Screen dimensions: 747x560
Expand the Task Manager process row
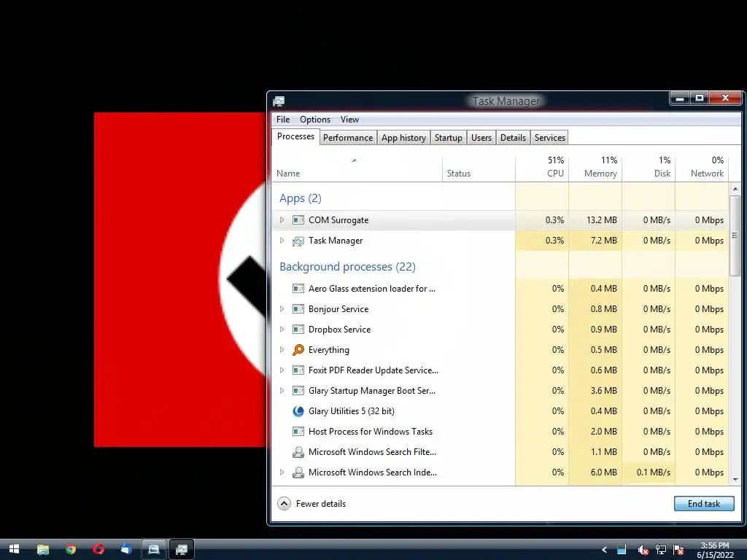(x=282, y=241)
